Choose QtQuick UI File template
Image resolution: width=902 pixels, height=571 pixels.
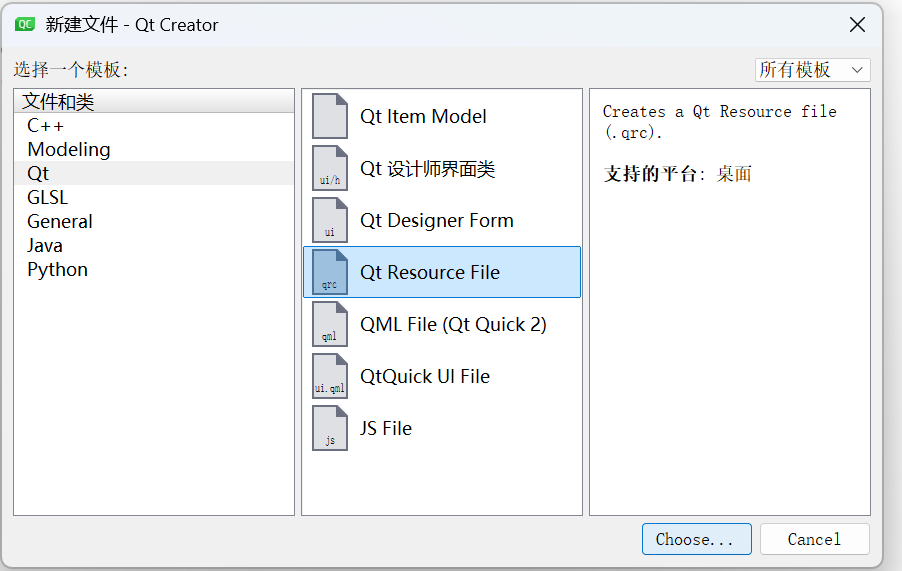pos(442,376)
